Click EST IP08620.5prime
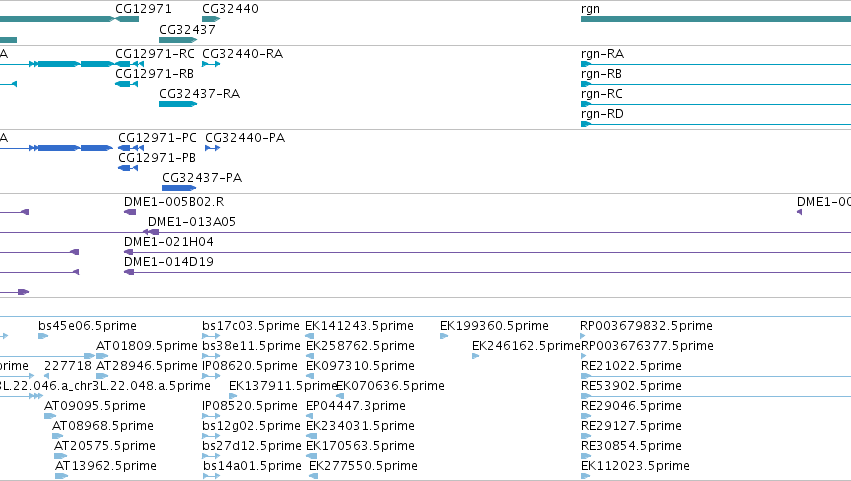Viewport: 851px width, 481px height. pyautogui.click(x=249, y=366)
